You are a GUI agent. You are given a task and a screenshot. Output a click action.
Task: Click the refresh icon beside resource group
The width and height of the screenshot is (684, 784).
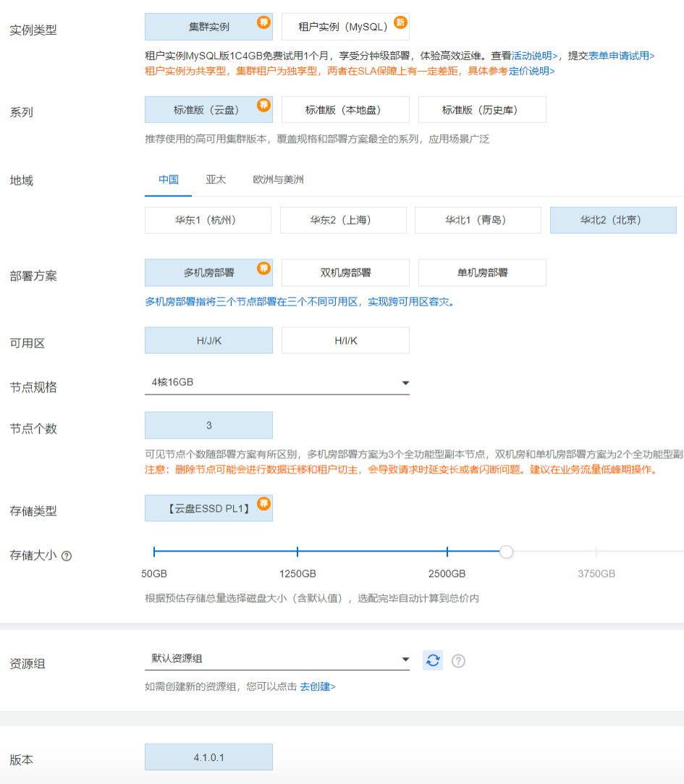pos(432,660)
